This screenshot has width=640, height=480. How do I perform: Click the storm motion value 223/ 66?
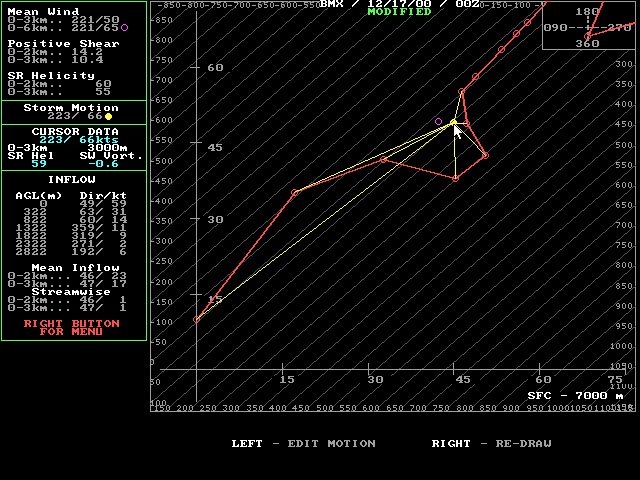(75, 116)
